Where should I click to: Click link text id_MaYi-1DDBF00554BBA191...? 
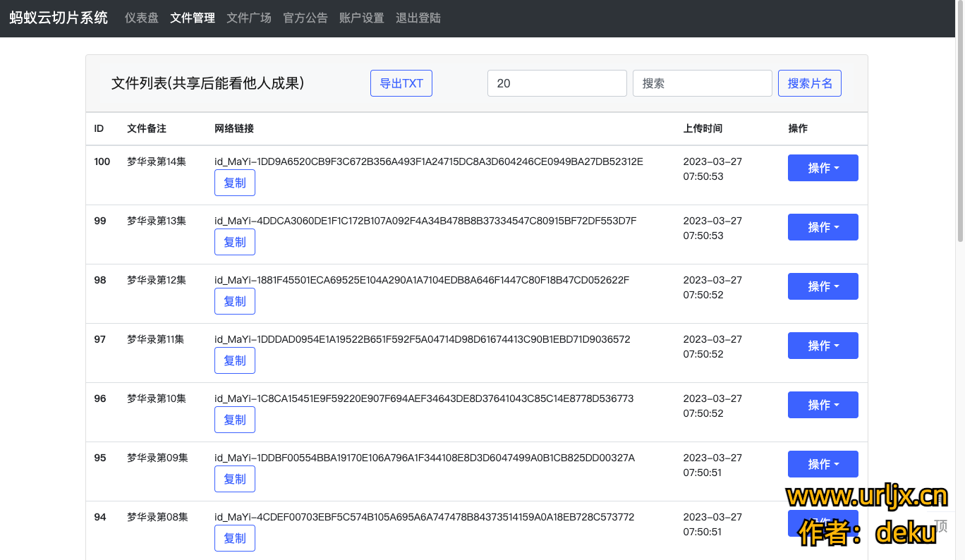[x=425, y=458]
